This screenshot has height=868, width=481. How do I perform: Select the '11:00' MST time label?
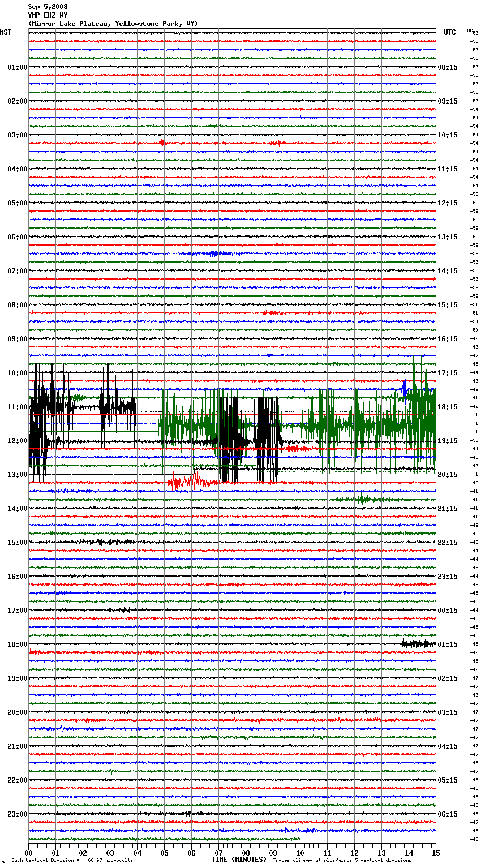click(18, 407)
